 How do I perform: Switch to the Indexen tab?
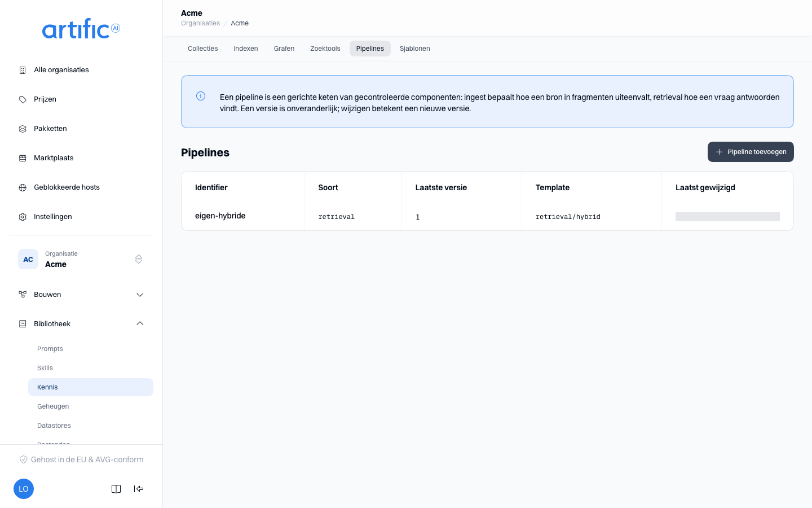click(x=246, y=49)
